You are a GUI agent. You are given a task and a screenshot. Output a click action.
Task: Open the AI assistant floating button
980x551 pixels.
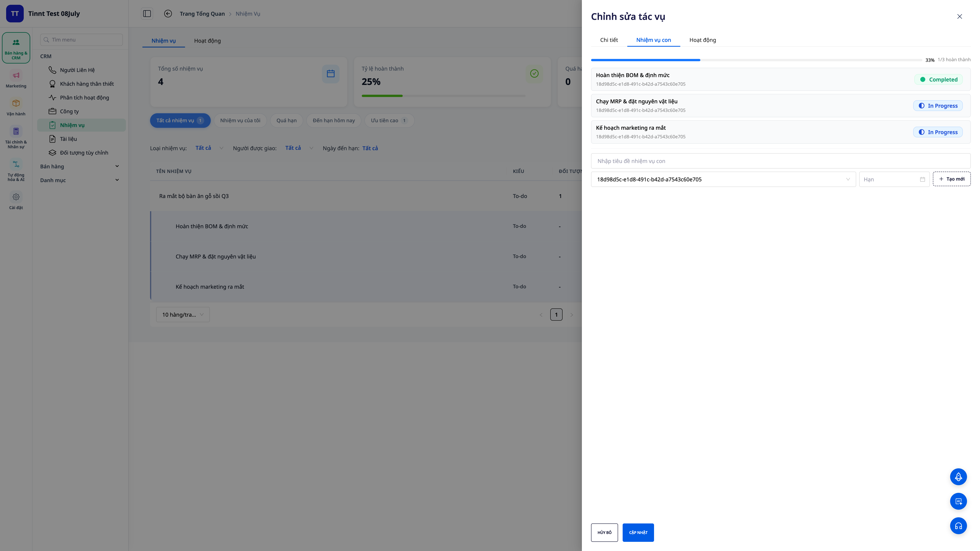pyautogui.click(x=958, y=501)
